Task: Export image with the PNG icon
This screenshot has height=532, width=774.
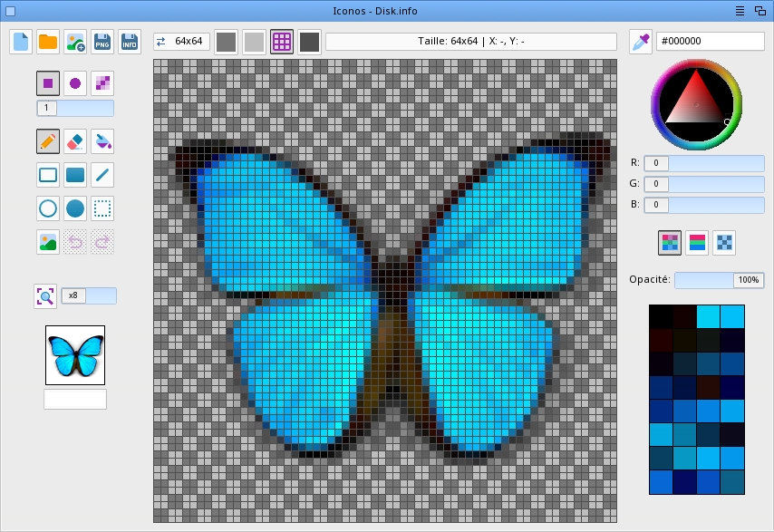Action: pyautogui.click(x=102, y=42)
